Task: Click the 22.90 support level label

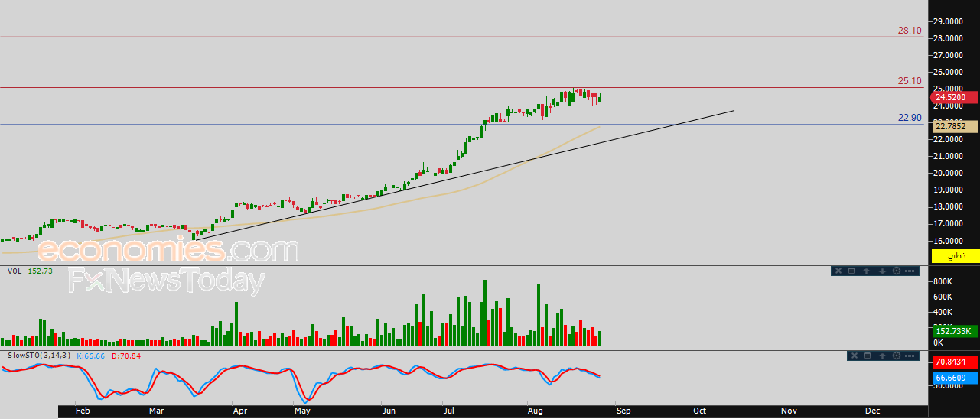Action: [910, 118]
